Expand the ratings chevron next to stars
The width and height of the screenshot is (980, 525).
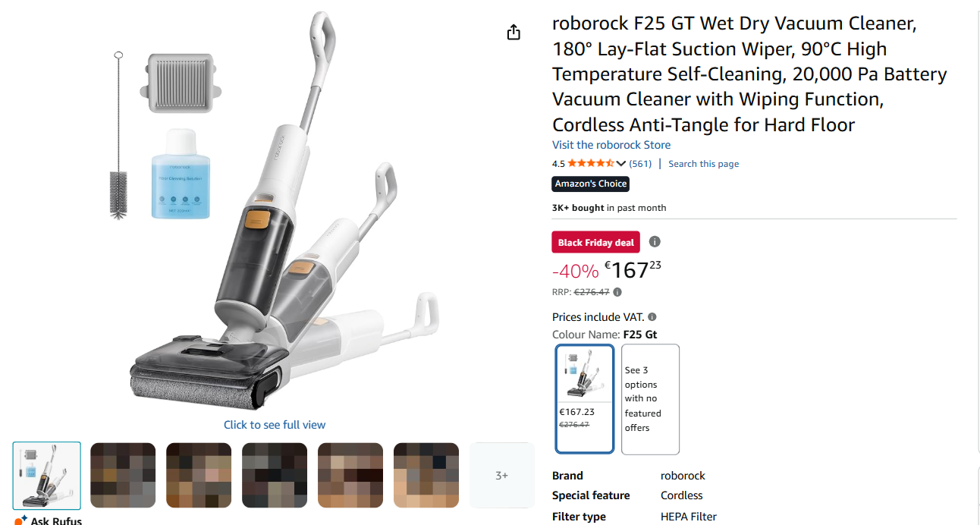621,163
